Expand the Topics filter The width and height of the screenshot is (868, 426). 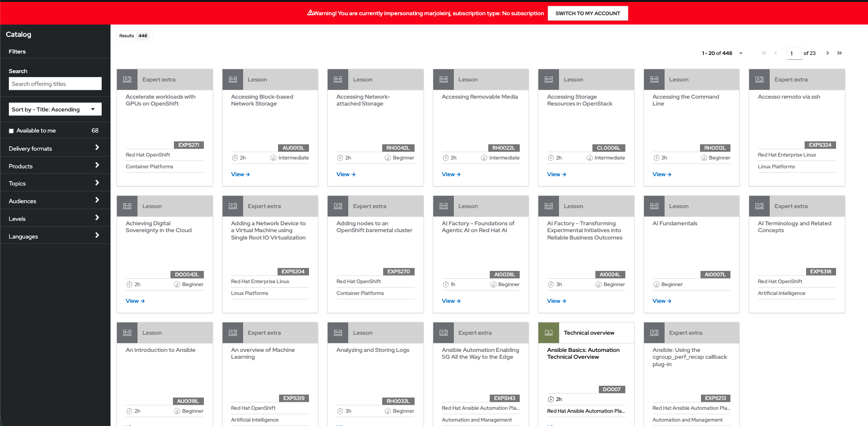tap(55, 184)
